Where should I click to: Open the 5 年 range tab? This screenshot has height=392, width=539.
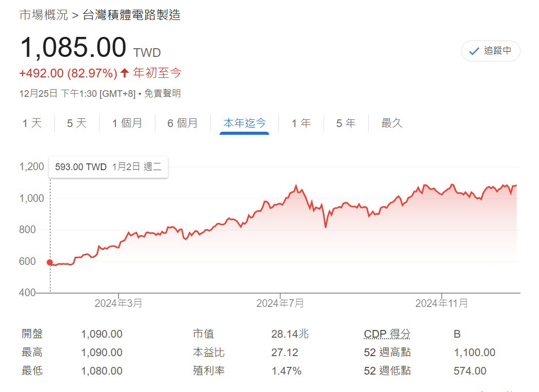pyautogui.click(x=346, y=123)
